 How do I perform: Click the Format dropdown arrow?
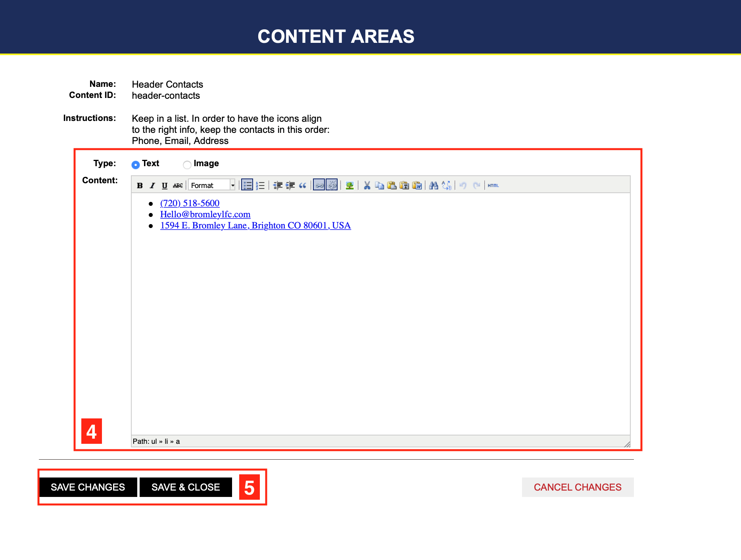click(x=233, y=185)
